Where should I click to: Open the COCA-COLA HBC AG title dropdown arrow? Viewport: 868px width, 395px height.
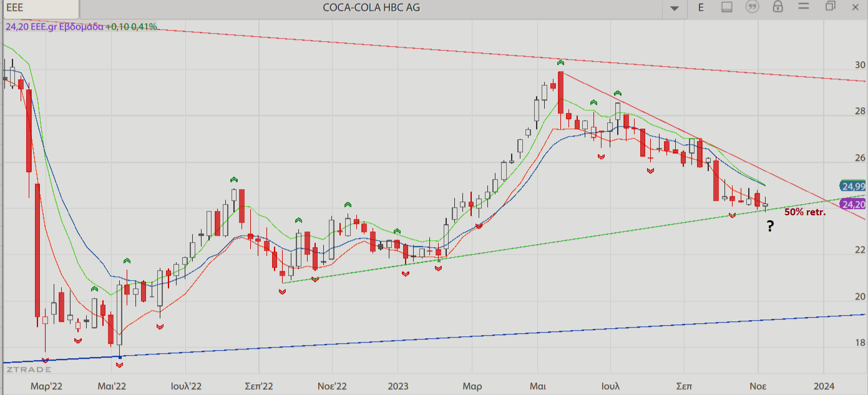tap(675, 8)
